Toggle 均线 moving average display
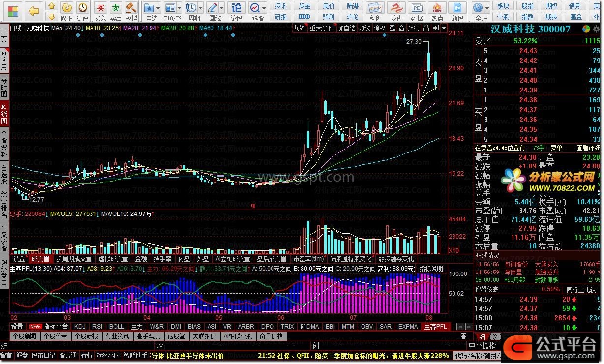Viewport: 604px width, 364px height. point(364,28)
